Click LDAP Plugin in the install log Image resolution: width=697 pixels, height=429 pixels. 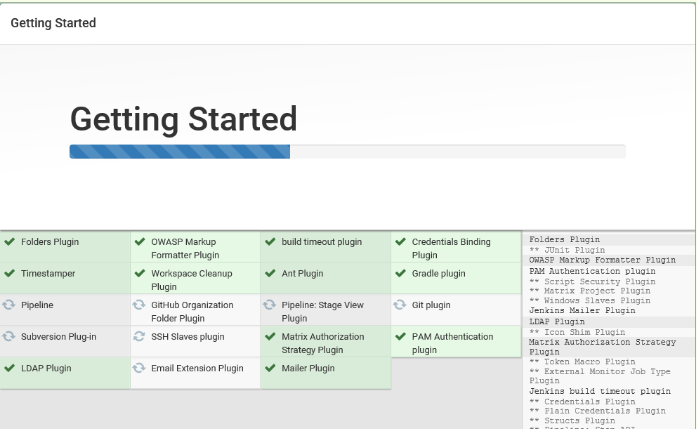pos(557,321)
